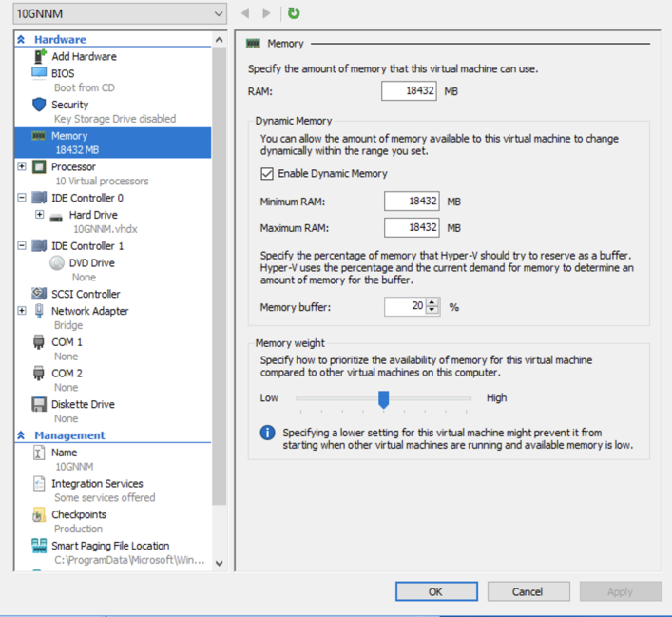The height and width of the screenshot is (617, 672).
Task: Disable the Enable Dynamic Memory checkbox
Action: [x=267, y=174]
